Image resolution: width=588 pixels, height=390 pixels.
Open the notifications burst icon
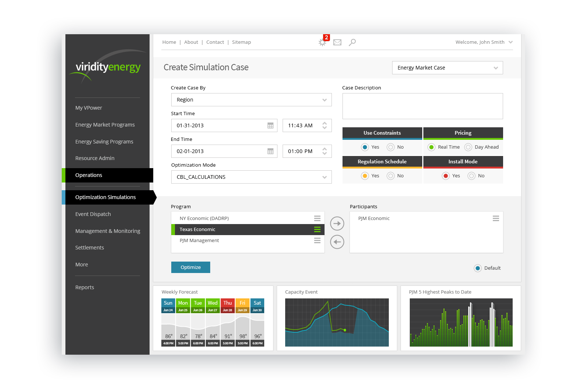[322, 43]
